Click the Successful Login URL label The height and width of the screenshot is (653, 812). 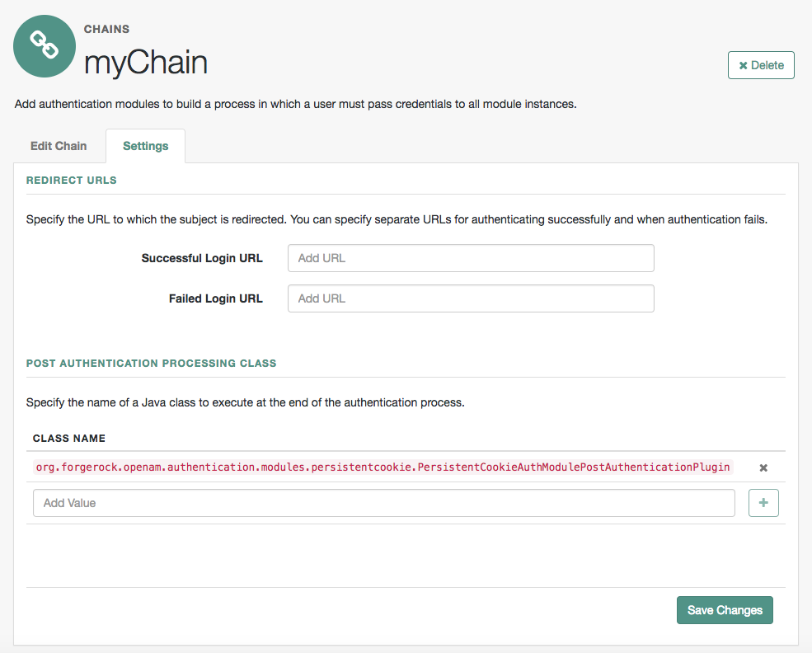(202, 258)
